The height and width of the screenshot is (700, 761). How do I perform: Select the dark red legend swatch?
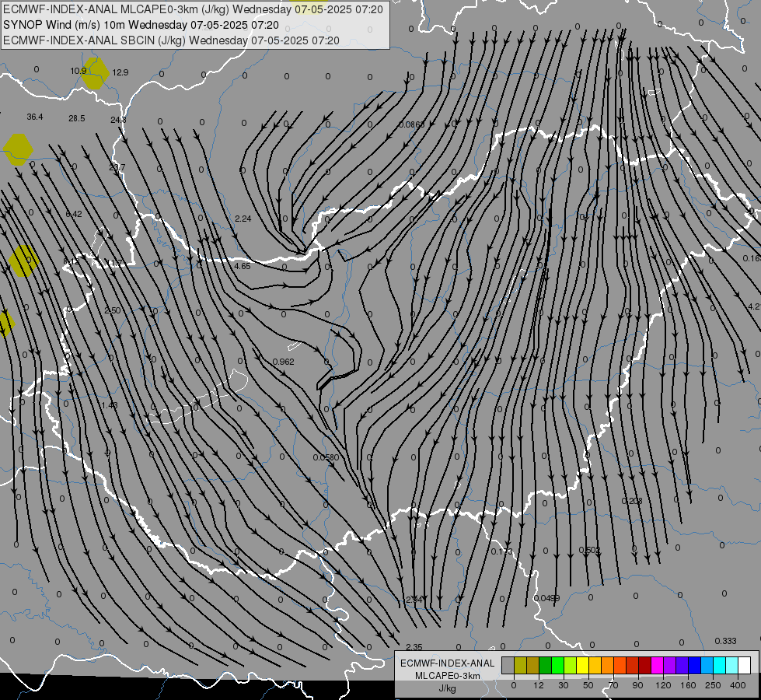[644, 666]
